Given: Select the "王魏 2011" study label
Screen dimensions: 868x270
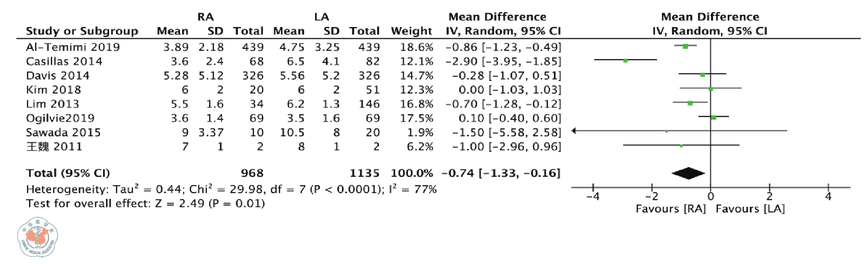Looking at the screenshot, I should [54, 147].
